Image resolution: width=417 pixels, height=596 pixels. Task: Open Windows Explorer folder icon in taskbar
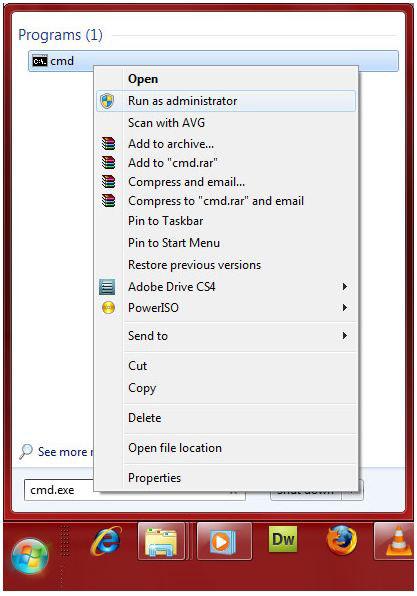coord(162,541)
